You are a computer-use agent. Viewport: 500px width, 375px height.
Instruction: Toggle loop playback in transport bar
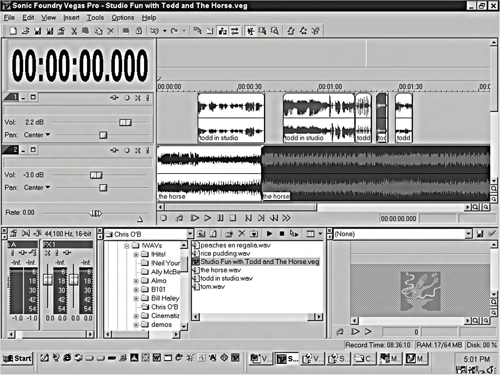point(179,218)
